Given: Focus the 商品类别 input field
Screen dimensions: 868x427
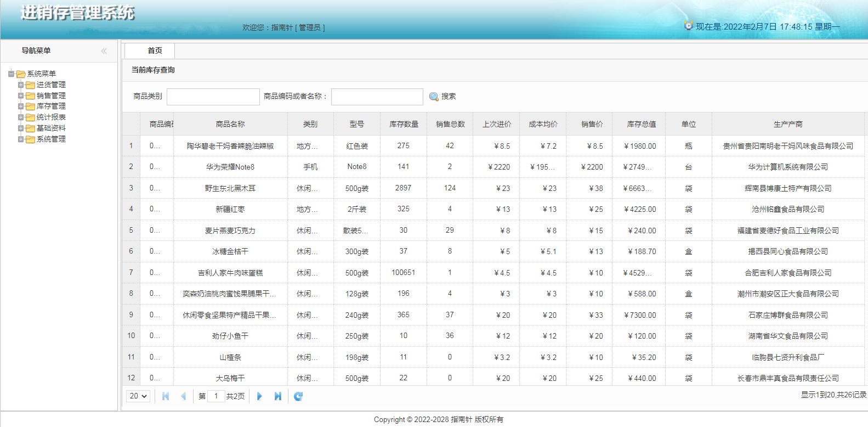Looking at the screenshot, I should pyautogui.click(x=213, y=97).
